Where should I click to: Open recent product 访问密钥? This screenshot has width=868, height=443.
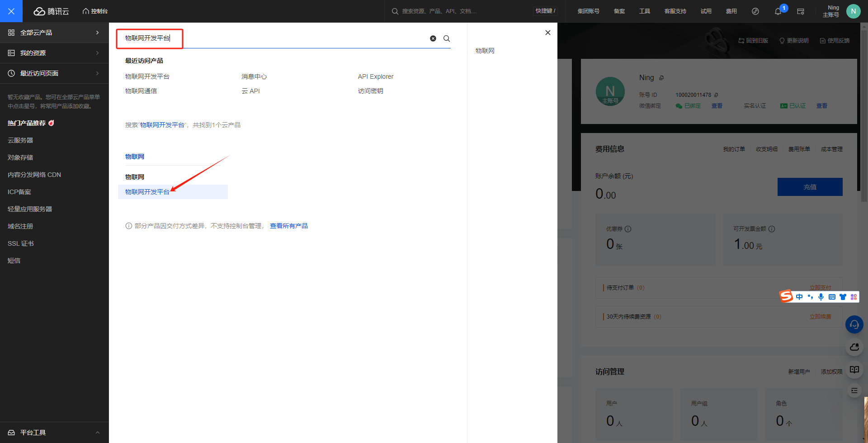[x=371, y=91]
